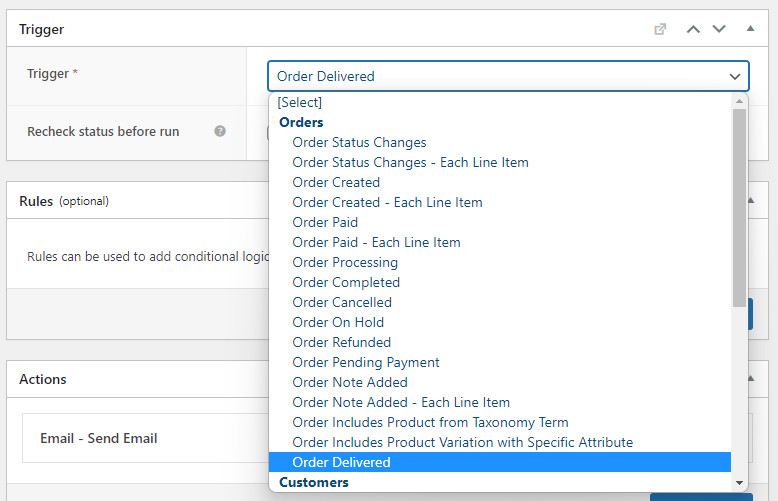Screen dimensions: 778x501
Task: Choose Order Includes Product from Taxonomy Term
Action: (x=500, y=422)
